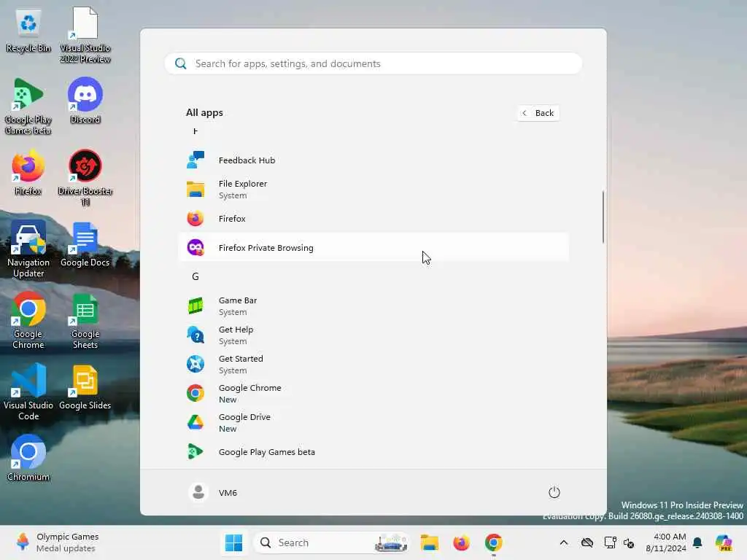Select the Google Slides desktop shortcut
The width and height of the screenshot is (747, 560).
(85, 386)
